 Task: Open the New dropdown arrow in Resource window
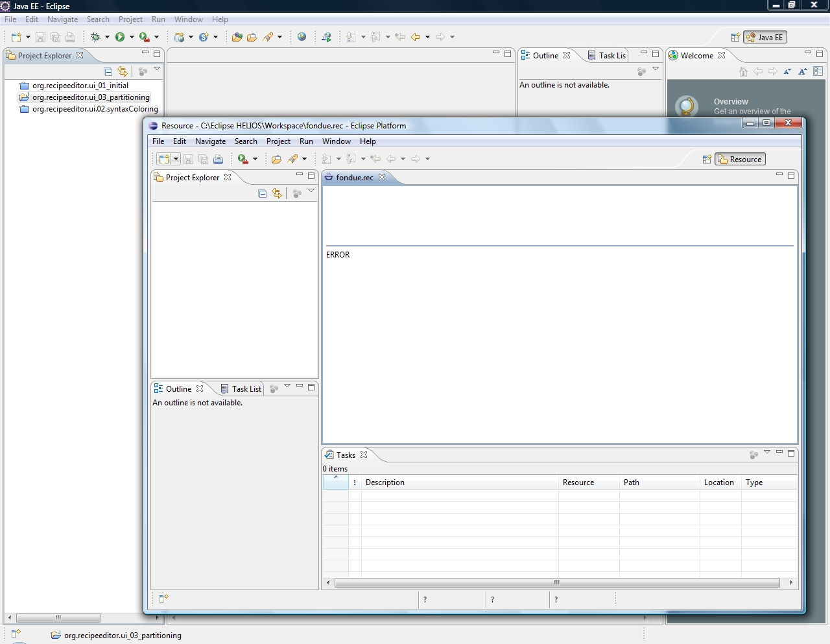[176, 159]
